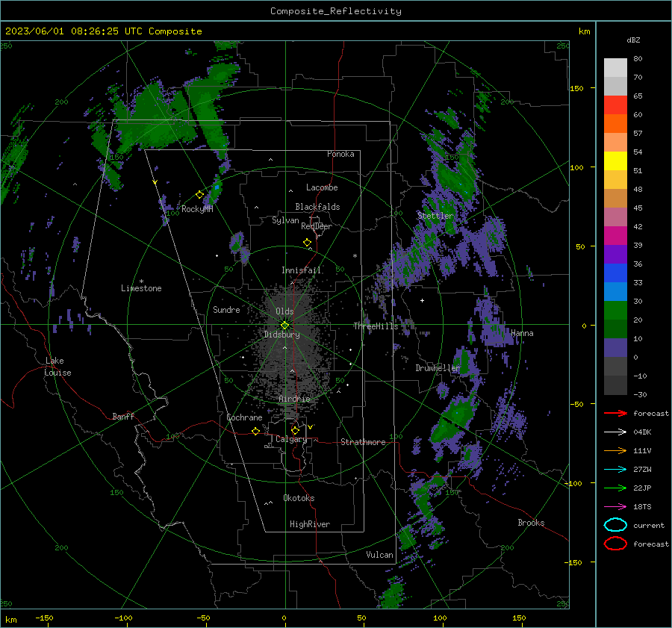
Task: Click yellow diamond marker above Calgary label
Action: point(295,430)
